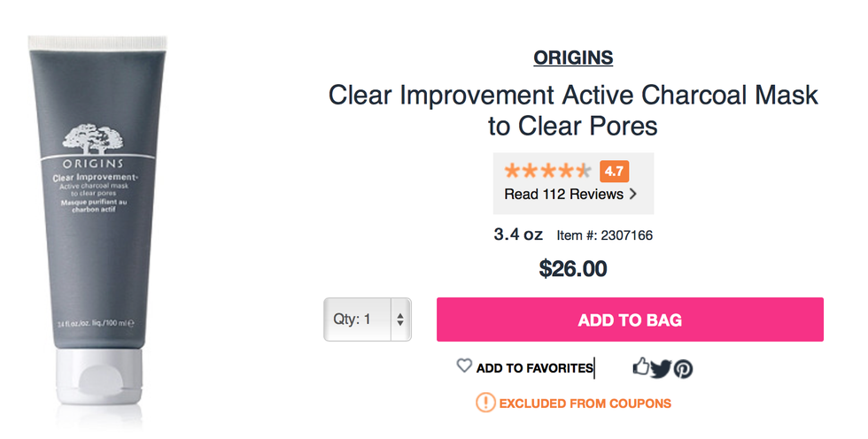The image size is (868, 439).
Task: Click the orange exclamation warning icon
Action: click(485, 403)
